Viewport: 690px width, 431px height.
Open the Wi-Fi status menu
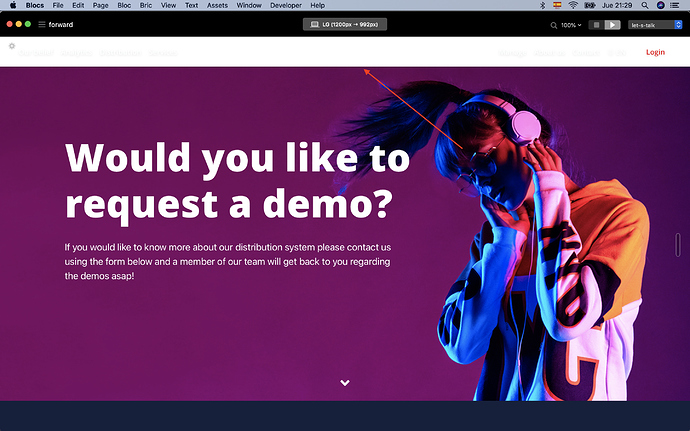click(573, 6)
